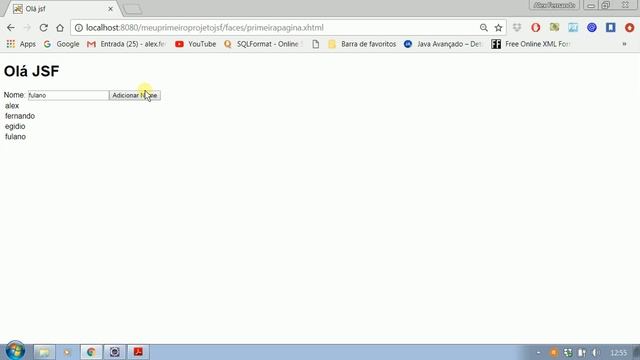Open the volume control in tray
Viewport: 640px width, 360px height.
(x=596, y=352)
